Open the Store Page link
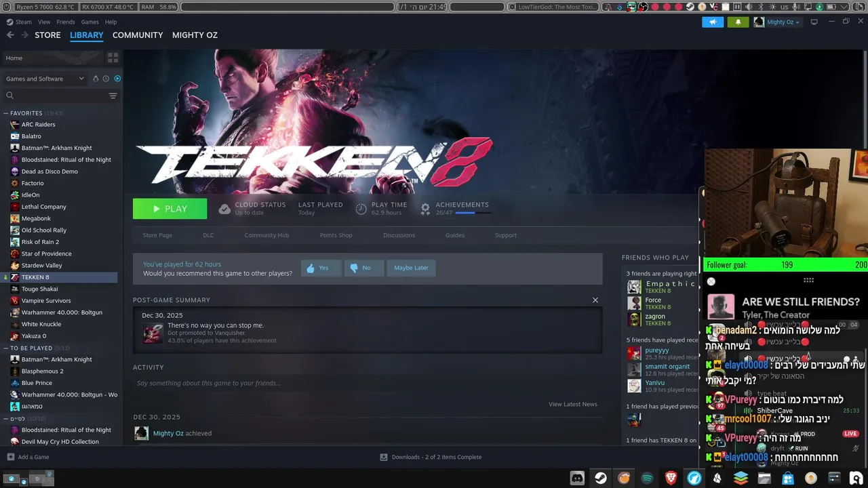The image size is (868, 488). (x=157, y=235)
